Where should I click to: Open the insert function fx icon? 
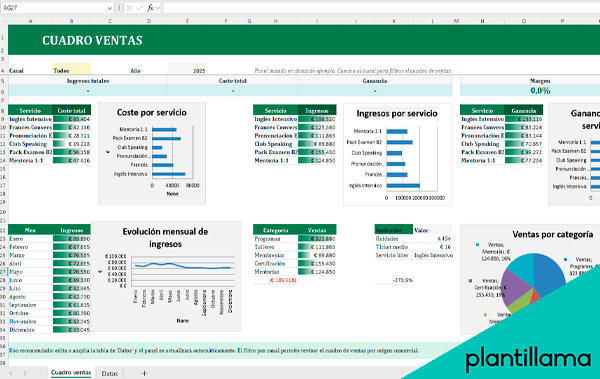coord(150,8)
